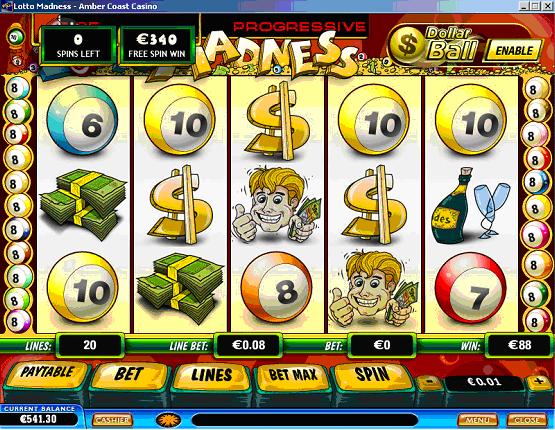Click the blue number 6 lotto ball
555x430 pixels.
pyautogui.click(x=82, y=119)
